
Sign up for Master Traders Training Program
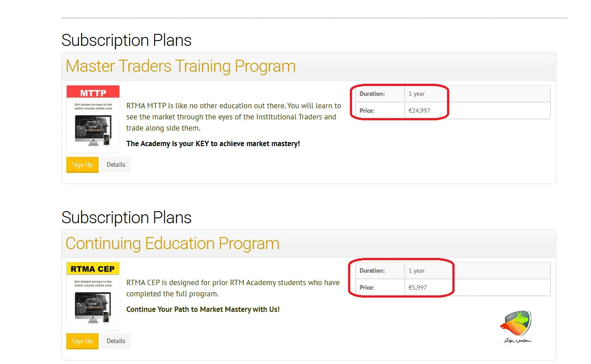coord(82,164)
